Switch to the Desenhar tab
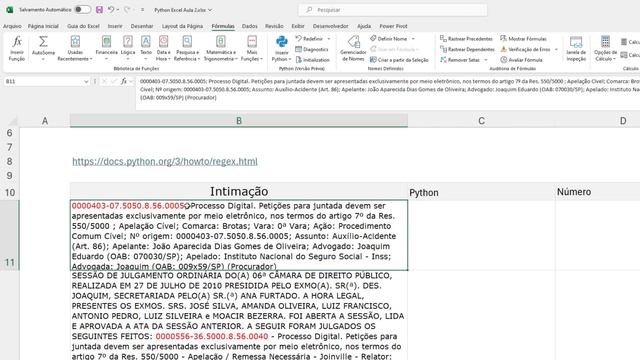Image resolution: width=640 pixels, height=360 pixels. 142,26
